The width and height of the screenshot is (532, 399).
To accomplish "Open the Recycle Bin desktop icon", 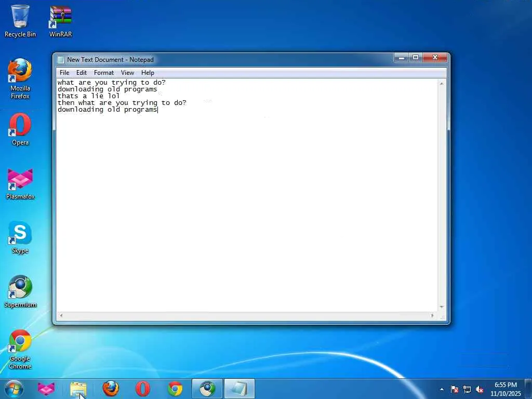I will (x=20, y=21).
